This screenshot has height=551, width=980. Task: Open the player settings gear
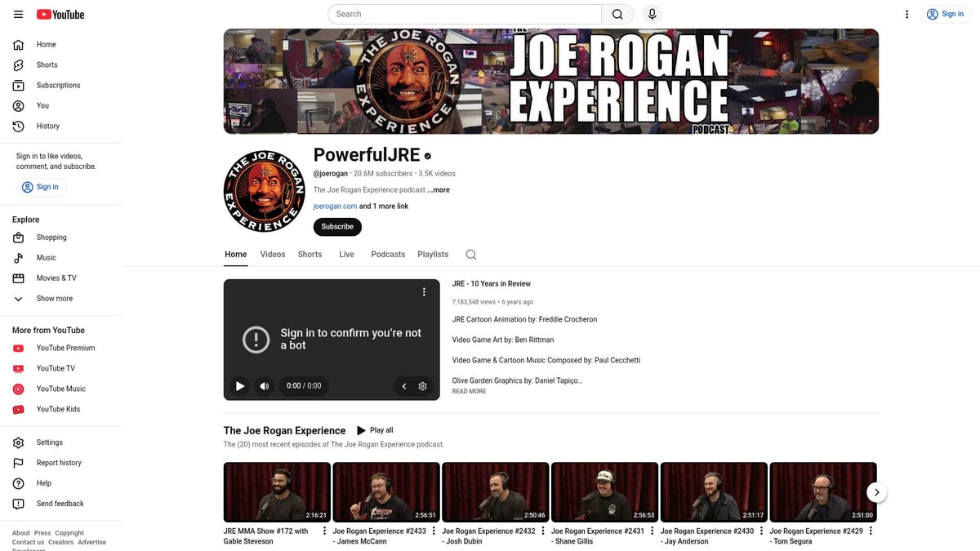point(422,386)
